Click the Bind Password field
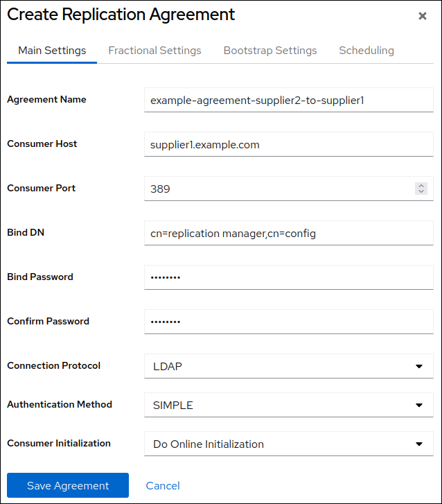Viewport: 442px width, 504px height. (x=288, y=277)
